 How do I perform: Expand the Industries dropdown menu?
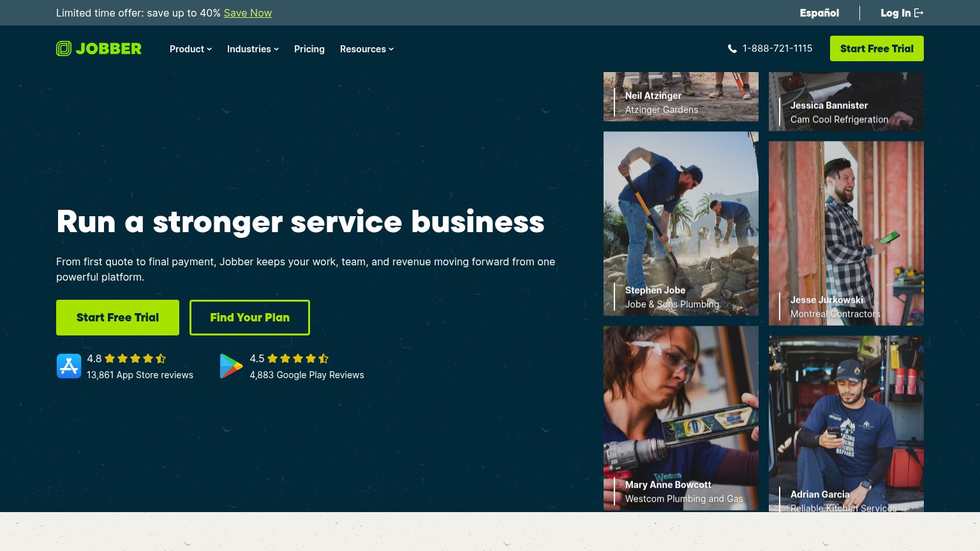point(253,49)
